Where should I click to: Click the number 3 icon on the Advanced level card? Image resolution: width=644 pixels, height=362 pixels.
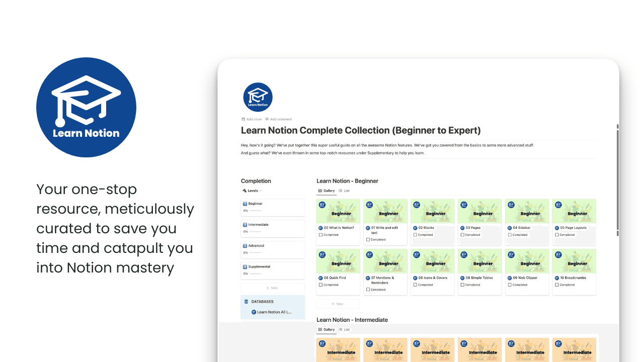coord(245,246)
